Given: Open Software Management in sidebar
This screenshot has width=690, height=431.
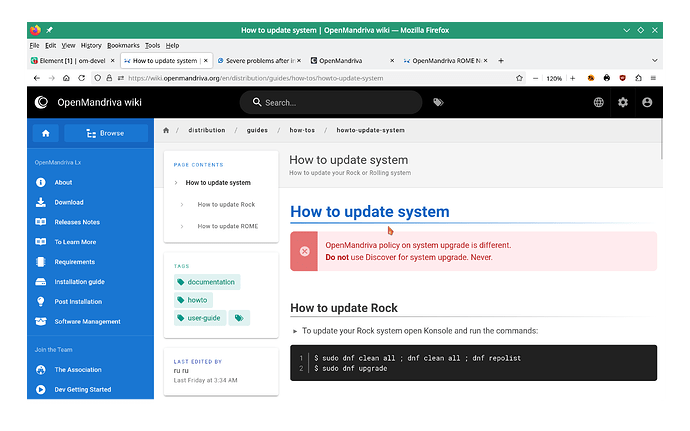Looking at the screenshot, I should point(87,321).
